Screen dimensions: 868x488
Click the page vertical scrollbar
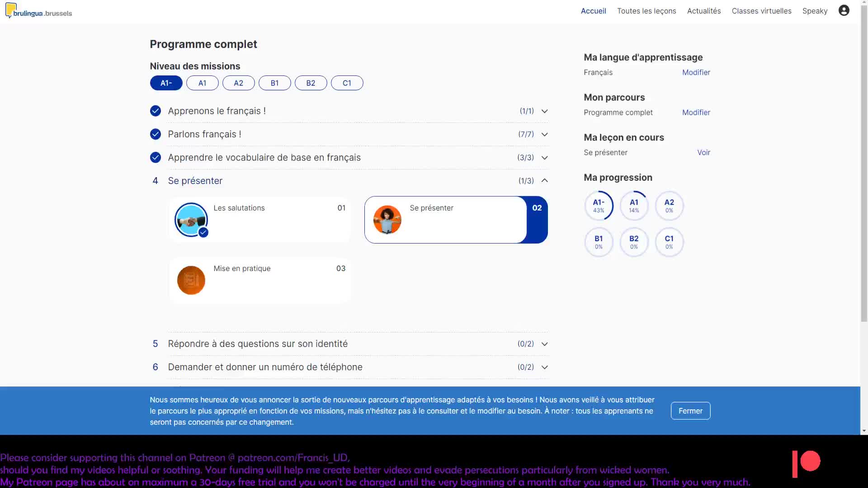pyautogui.click(x=864, y=163)
